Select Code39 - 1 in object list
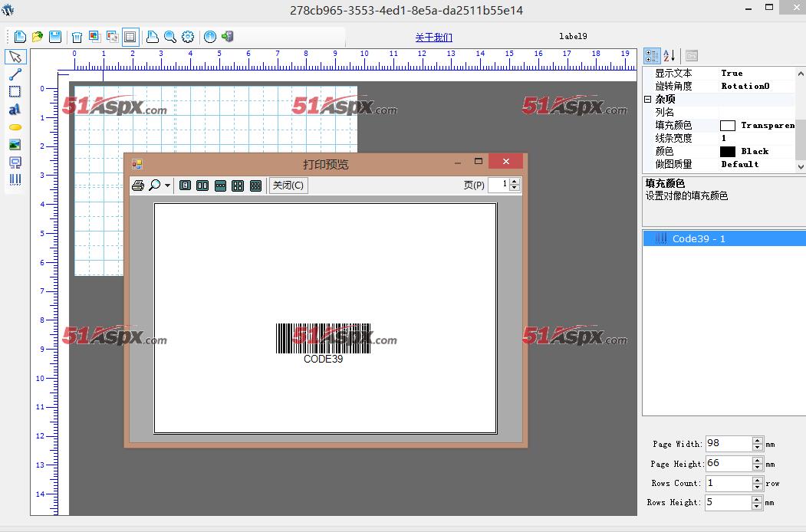Screen dimensions: 806x532 point(724,238)
